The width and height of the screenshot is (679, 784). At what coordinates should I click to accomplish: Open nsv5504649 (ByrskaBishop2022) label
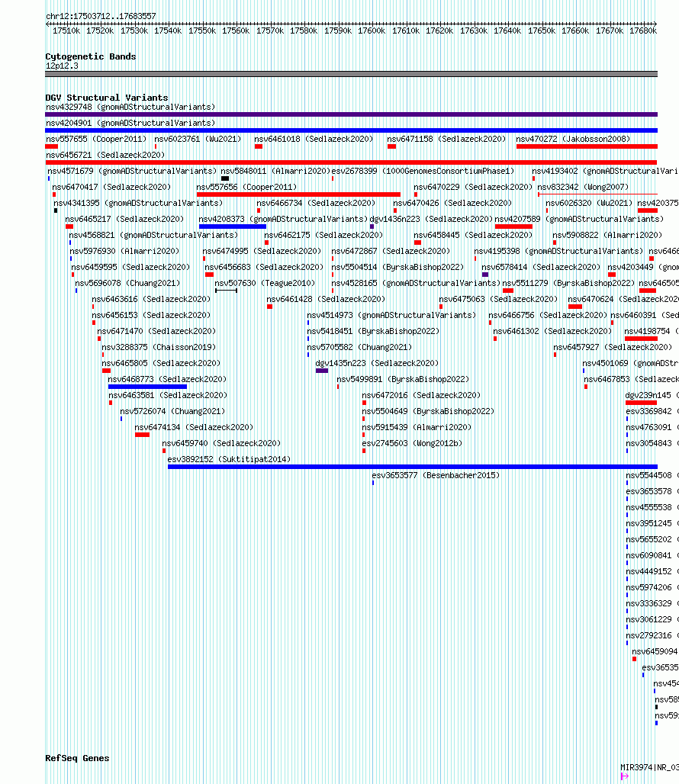tap(428, 411)
